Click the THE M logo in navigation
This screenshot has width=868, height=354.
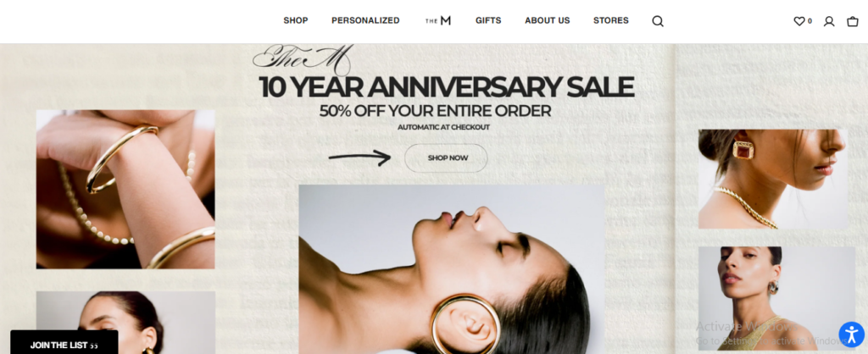point(438,20)
